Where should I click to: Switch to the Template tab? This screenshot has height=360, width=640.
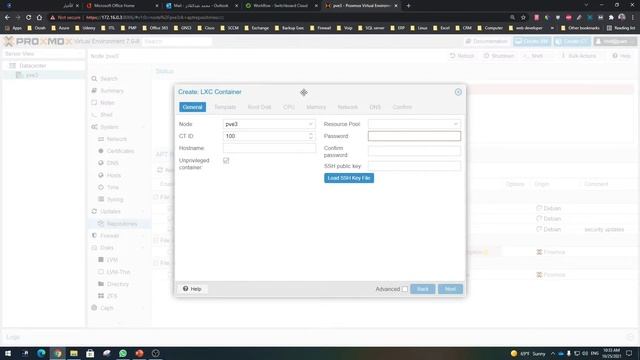[x=225, y=107]
